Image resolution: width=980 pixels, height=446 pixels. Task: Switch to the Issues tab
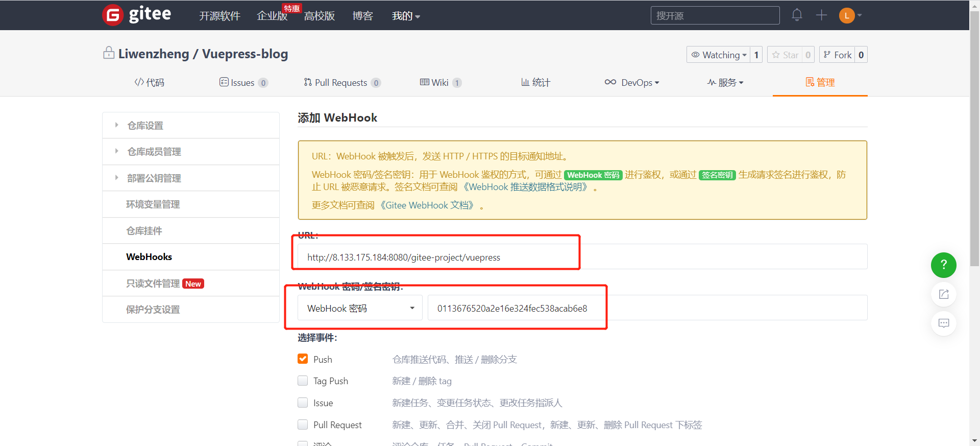click(x=243, y=82)
